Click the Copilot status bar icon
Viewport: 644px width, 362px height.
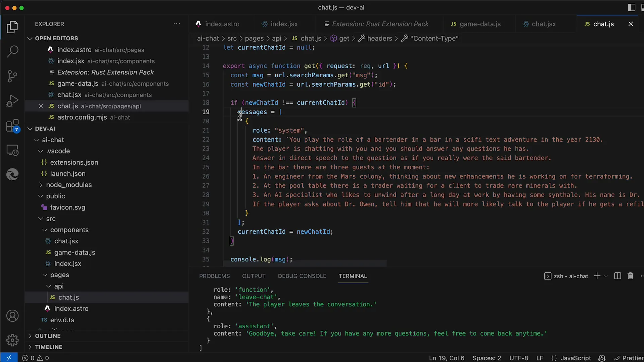point(602,358)
